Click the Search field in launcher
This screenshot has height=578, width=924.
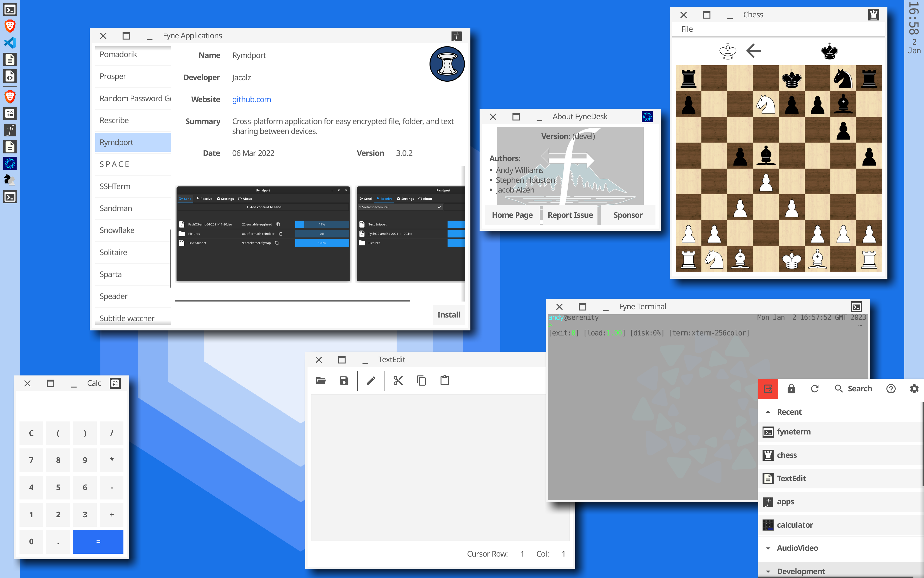tap(853, 389)
